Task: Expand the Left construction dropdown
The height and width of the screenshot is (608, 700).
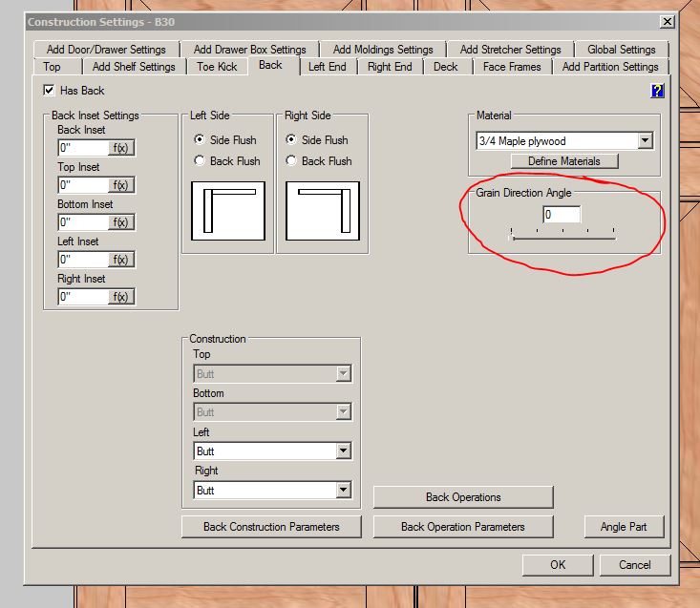Action: [343, 451]
